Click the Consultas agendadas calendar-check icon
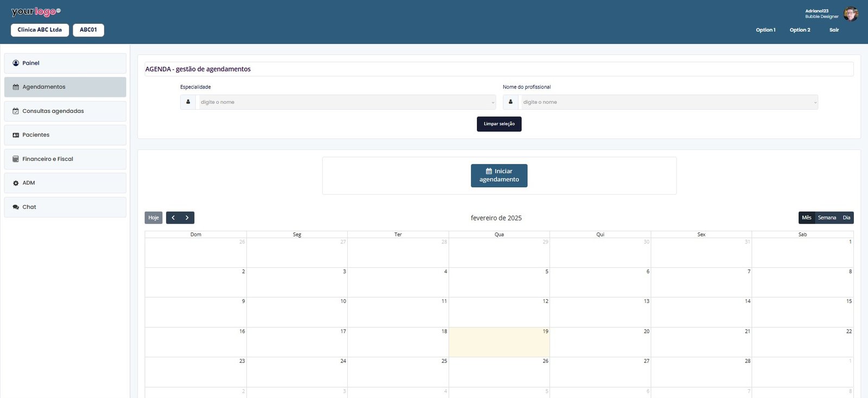The height and width of the screenshot is (398, 868). point(16,111)
